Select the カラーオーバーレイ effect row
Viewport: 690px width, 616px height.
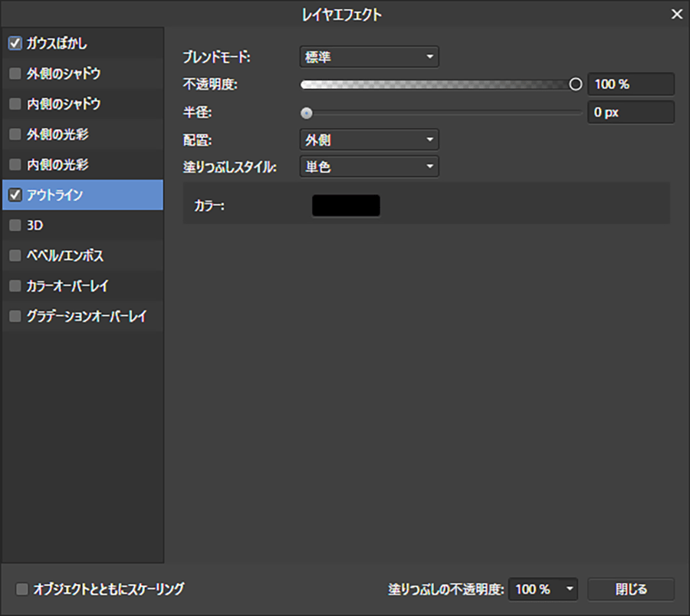pyautogui.click(x=83, y=286)
